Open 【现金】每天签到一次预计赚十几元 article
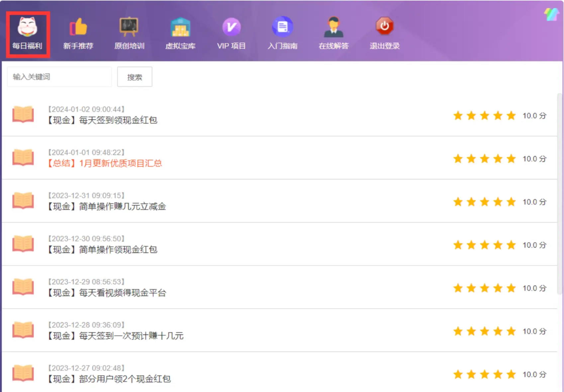This screenshot has width=564, height=392. [115, 336]
